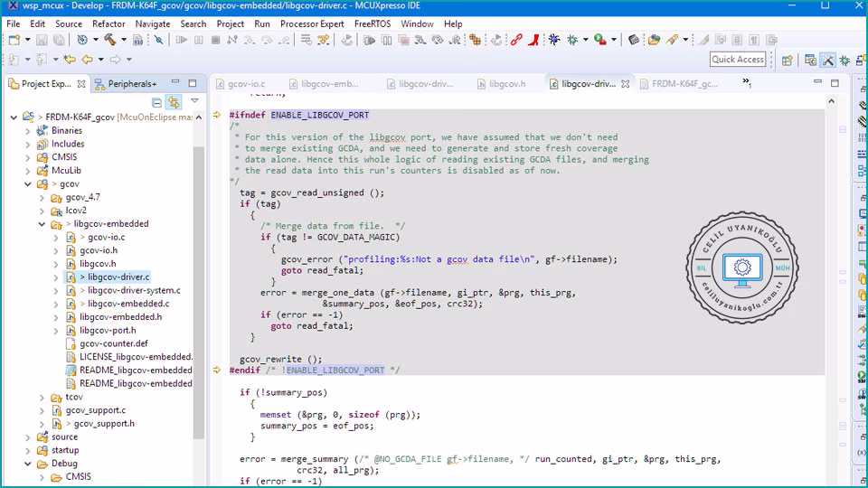Click the Build hammer icon
The width and height of the screenshot is (868, 488).
coord(109,40)
